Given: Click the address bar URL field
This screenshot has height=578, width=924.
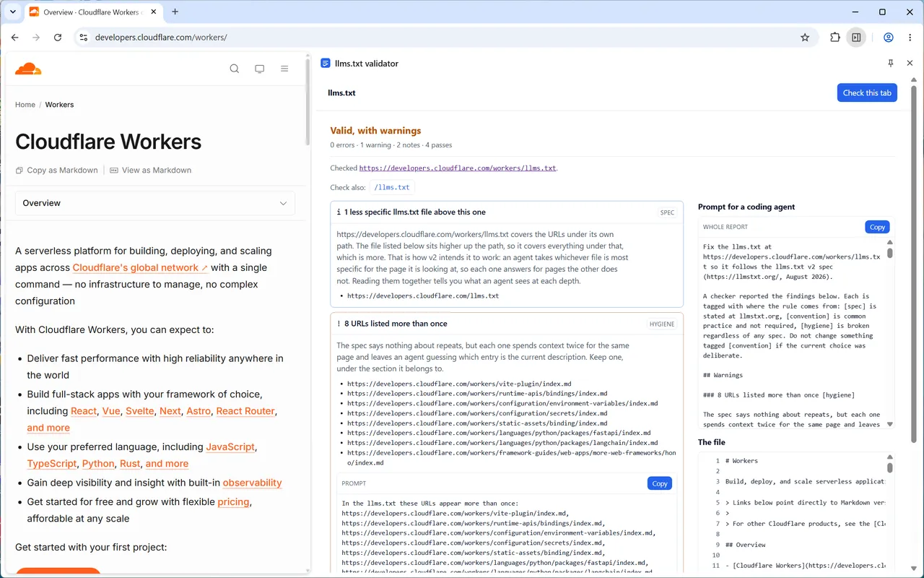Looking at the screenshot, I should [x=440, y=38].
